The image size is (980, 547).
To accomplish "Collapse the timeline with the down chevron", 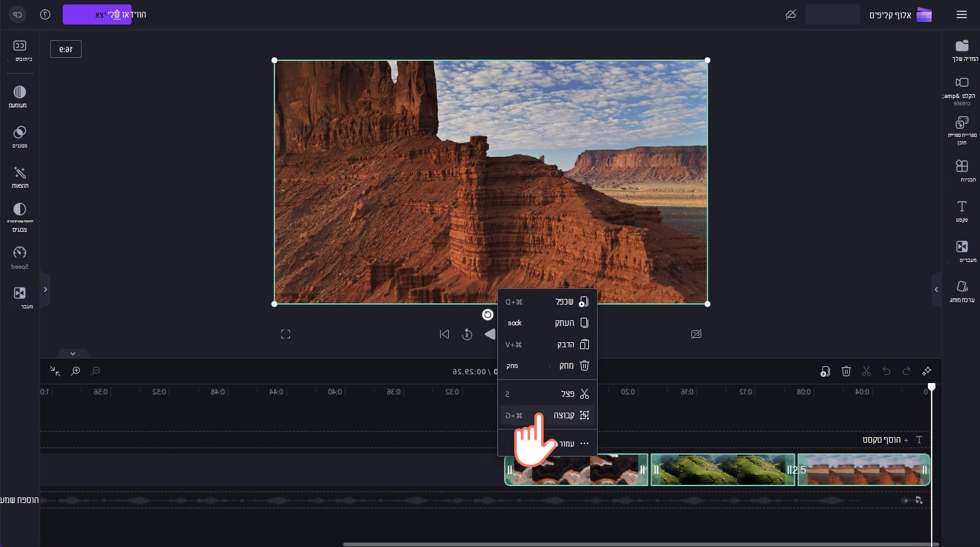I will click(x=73, y=354).
